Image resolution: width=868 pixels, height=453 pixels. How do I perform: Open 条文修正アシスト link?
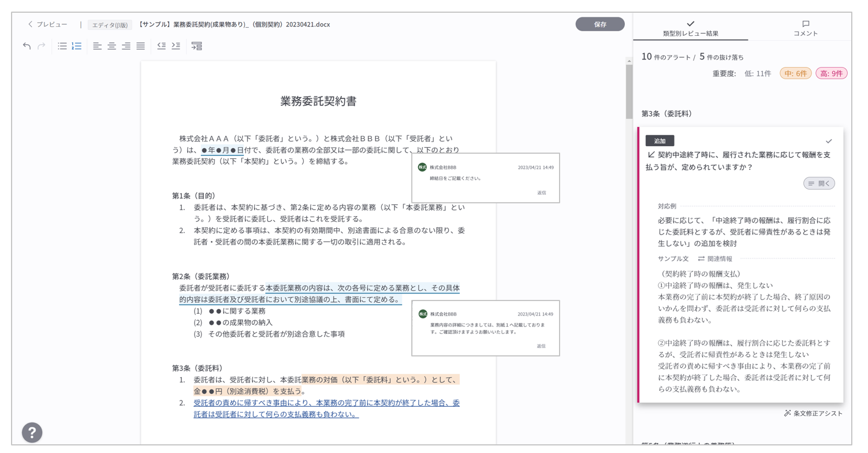[x=813, y=413]
